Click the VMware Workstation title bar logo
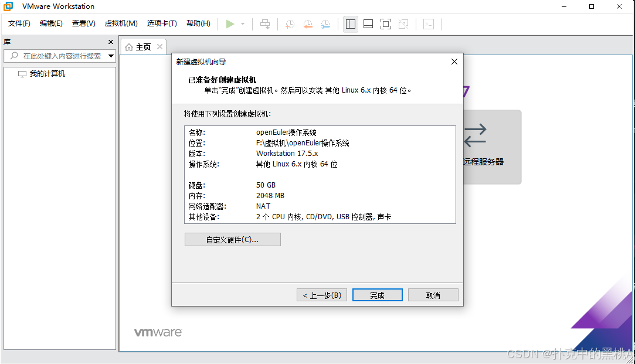The height and width of the screenshot is (364, 635). [8, 6]
